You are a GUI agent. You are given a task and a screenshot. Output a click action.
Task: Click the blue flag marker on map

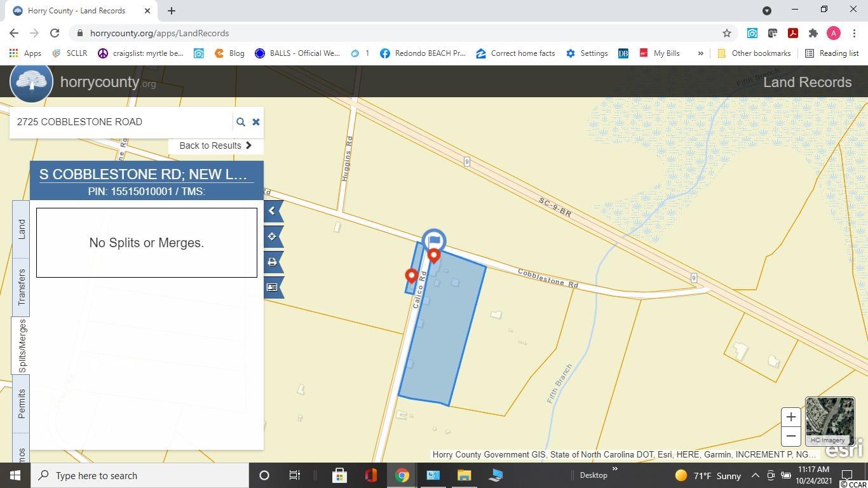point(434,241)
